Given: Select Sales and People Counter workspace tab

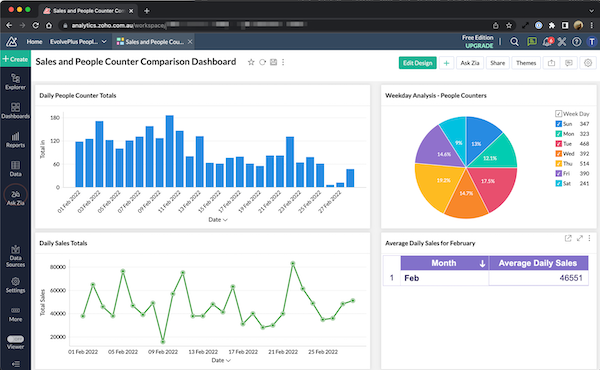Looking at the screenshot, I should [154, 42].
